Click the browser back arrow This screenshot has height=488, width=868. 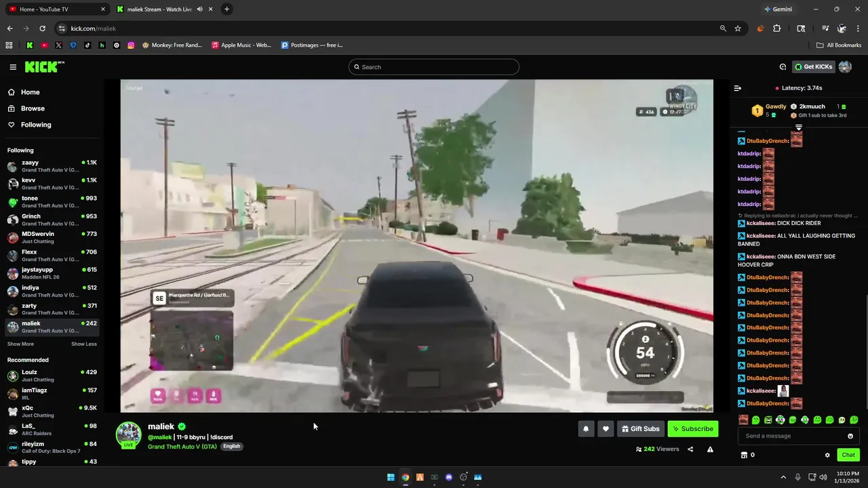click(9, 28)
